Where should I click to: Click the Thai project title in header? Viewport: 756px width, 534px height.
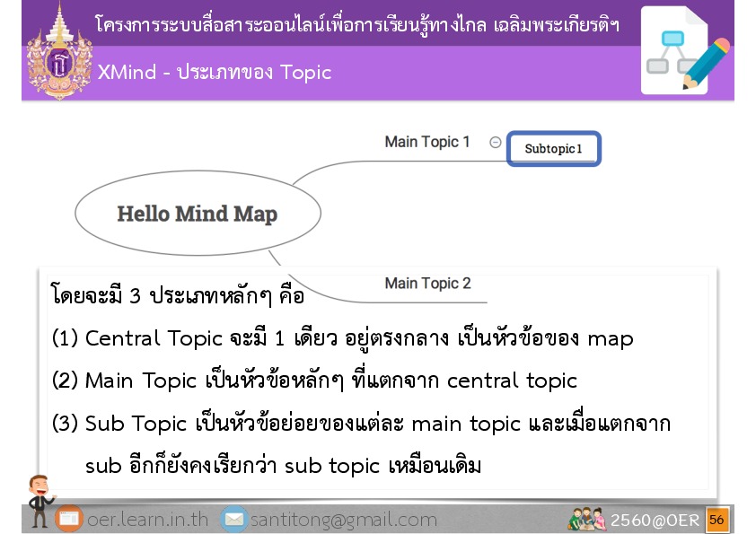coord(356,24)
